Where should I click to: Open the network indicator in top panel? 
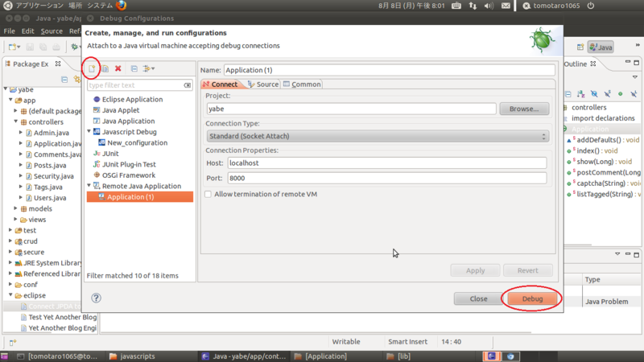(473, 6)
